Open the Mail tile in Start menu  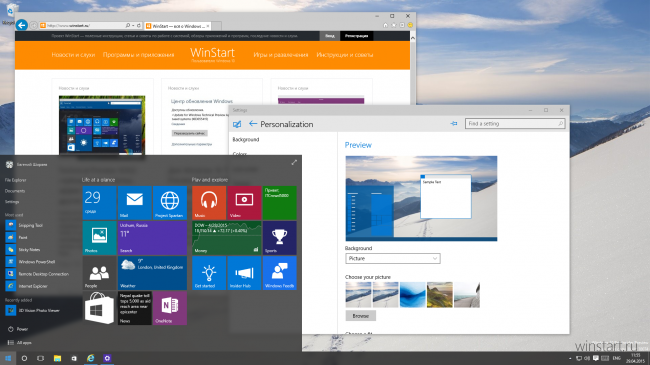[x=135, y=202]
